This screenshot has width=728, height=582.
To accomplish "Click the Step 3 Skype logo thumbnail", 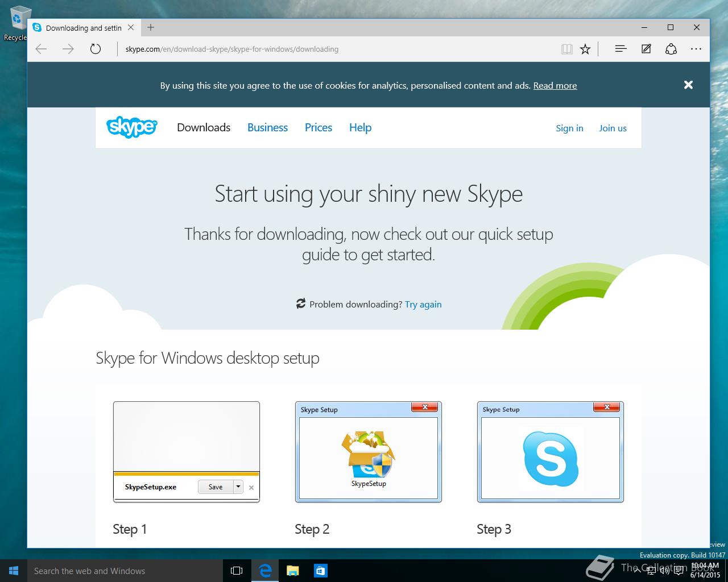I will [x=551, y=452].
